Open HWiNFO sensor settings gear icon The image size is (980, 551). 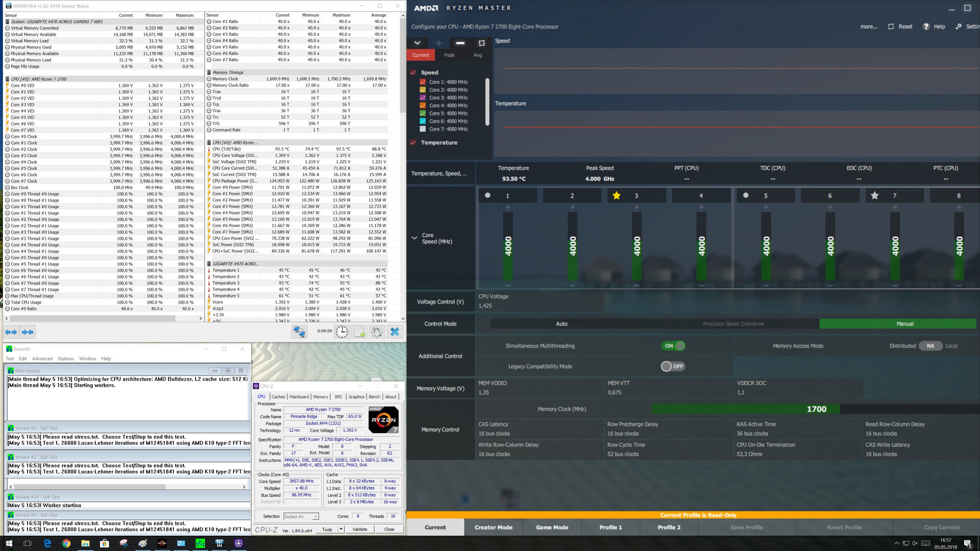(377, 332)
